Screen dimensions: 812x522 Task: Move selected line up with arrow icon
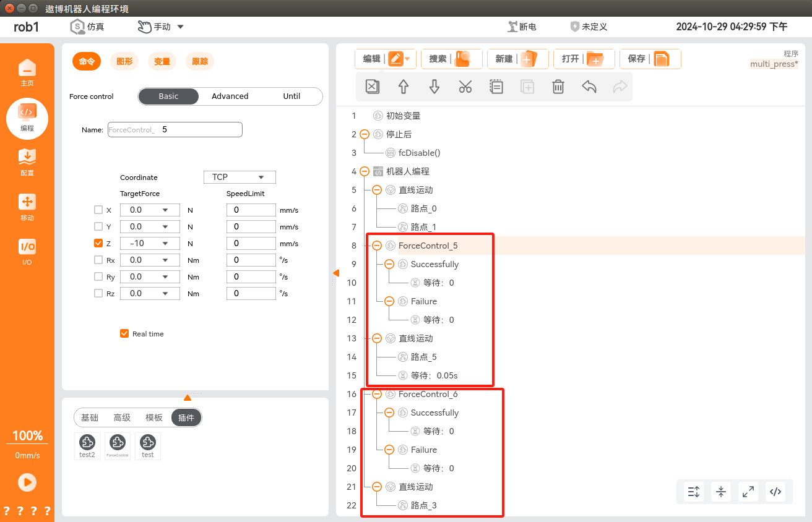click(404, 87)
